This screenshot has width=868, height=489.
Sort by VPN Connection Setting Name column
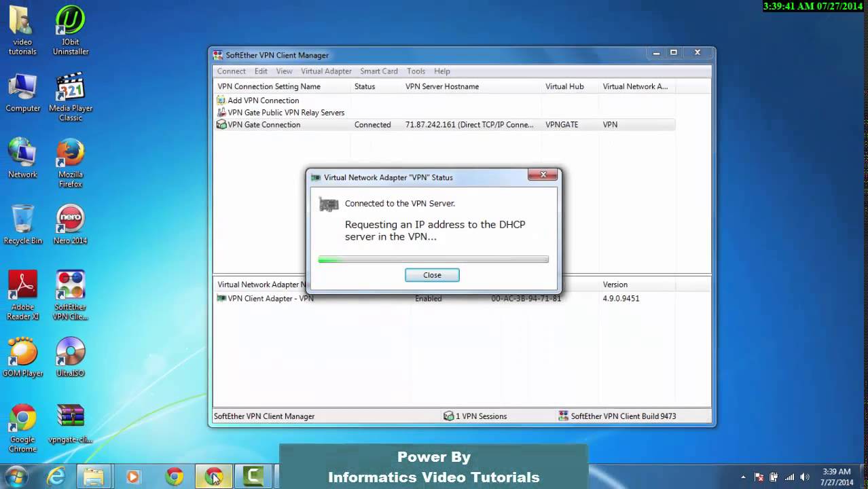click(282, 87)
